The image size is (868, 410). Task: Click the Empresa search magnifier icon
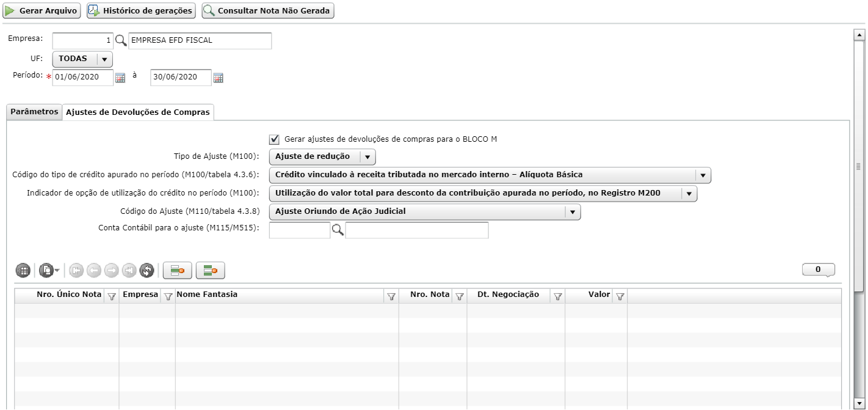coord(121,41)
